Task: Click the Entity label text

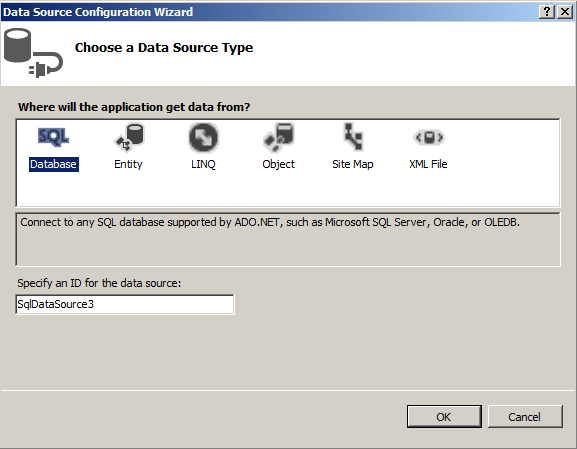Action: click(x=128, y=164)
